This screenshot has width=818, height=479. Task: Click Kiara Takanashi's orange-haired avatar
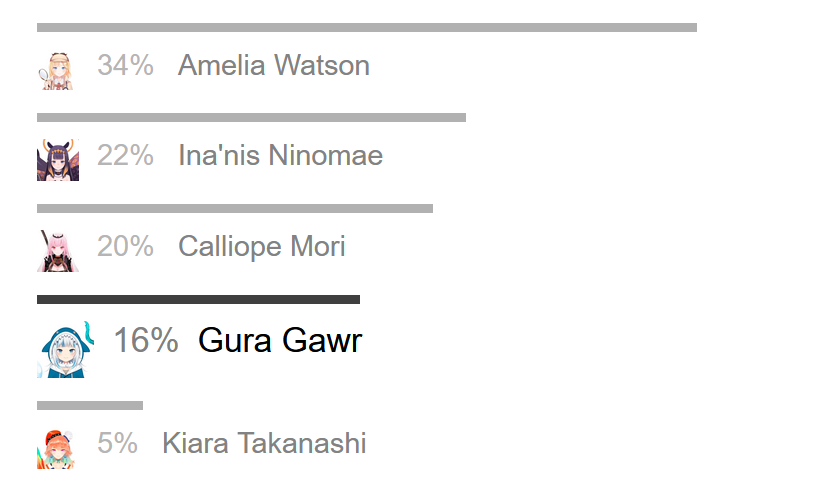point(56,449)
